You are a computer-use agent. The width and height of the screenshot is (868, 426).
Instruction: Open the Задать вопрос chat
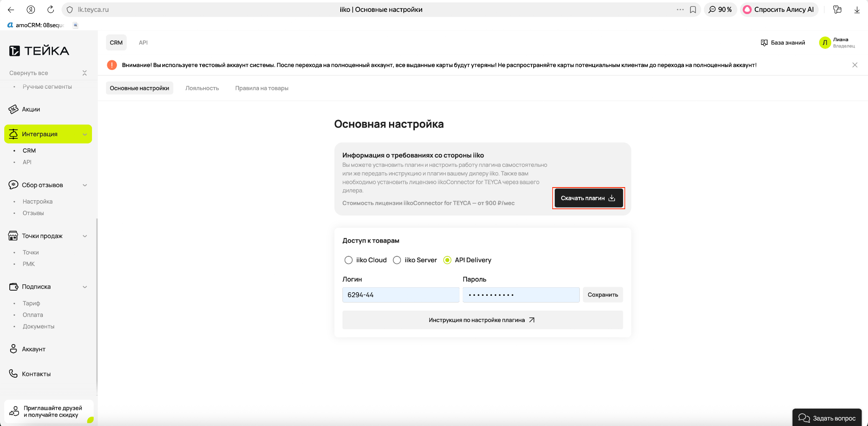pos(827,418)
